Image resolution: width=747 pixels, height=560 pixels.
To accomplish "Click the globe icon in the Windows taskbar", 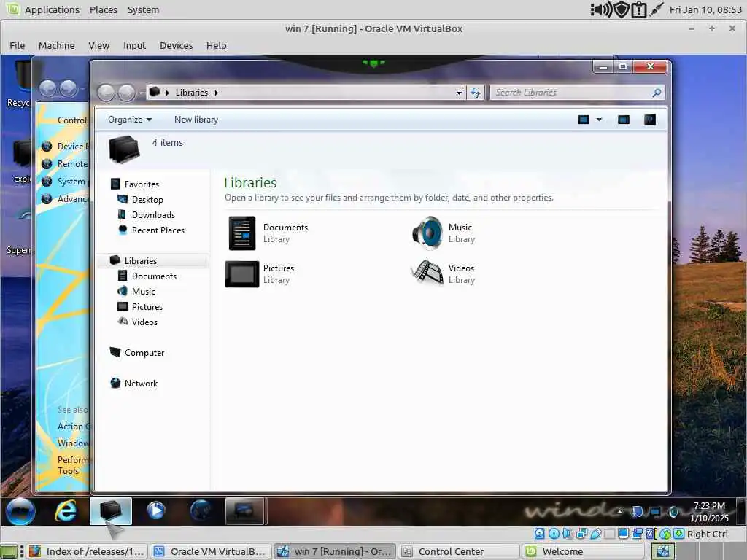I will (x=201, y=511).
